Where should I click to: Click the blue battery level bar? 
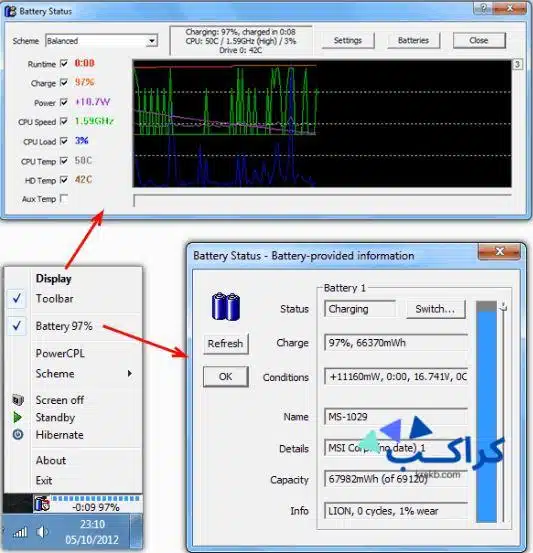(x=486, y=412)
